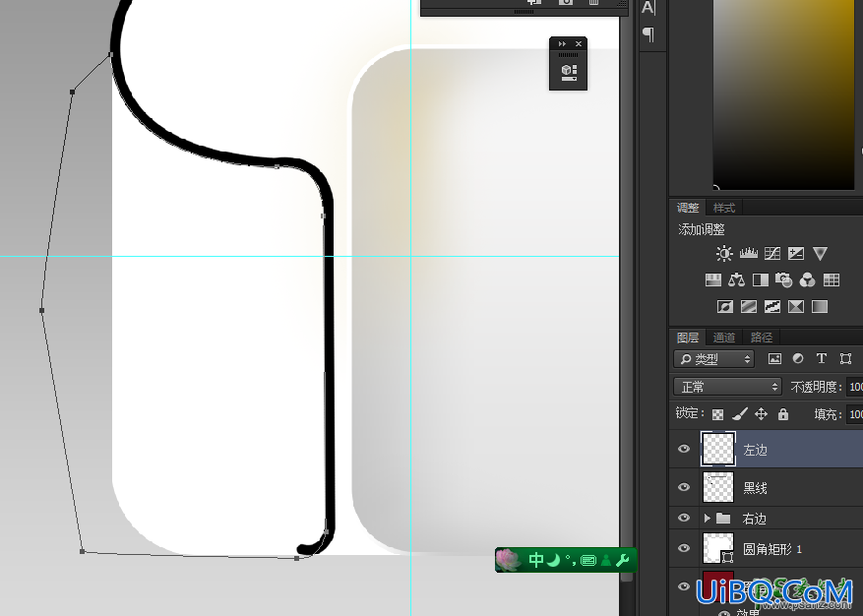Open IME soft keyboard icon
The height and width of the screenshot is (616, 863).
click(x=588, y=560)
